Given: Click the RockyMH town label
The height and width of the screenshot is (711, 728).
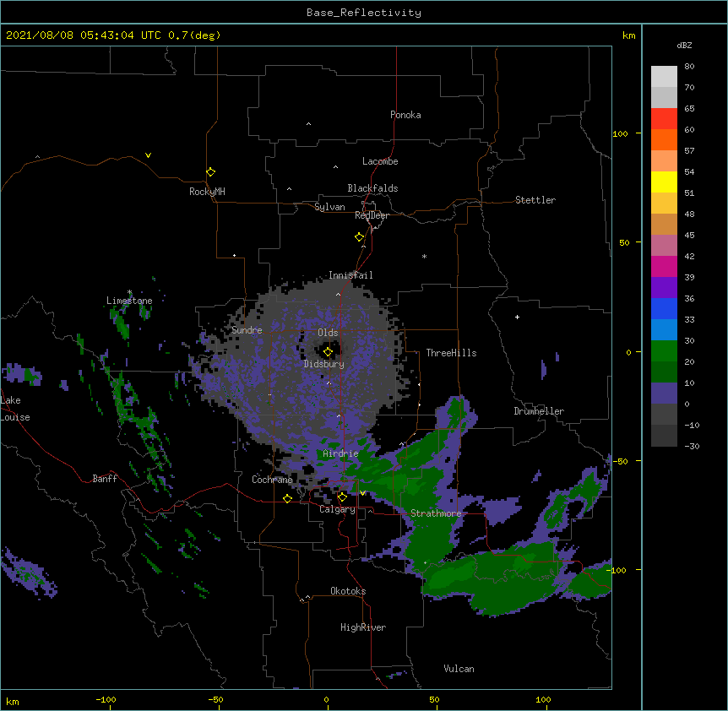Looking at the screenshot, I should pyautogui.click(x=207, y=192).
